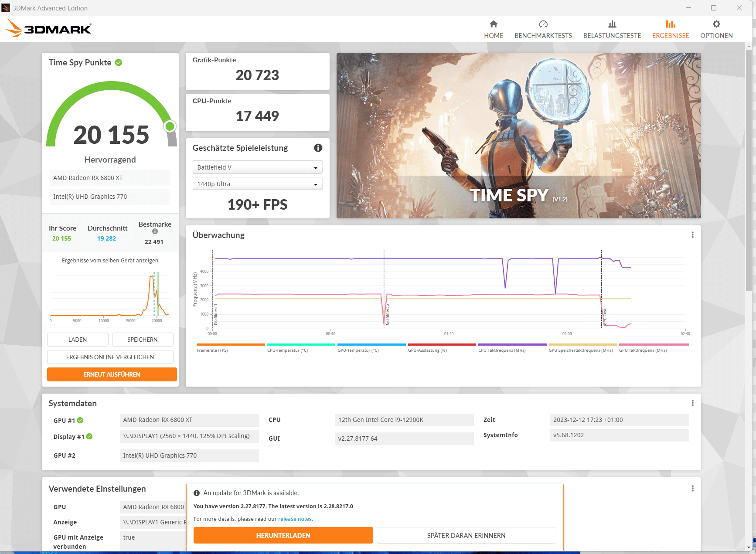Image resolution: width=756 pixels, height=554 pixels.
Task: Click the vertical scrollbar down arrow
Action: [749, 547]
